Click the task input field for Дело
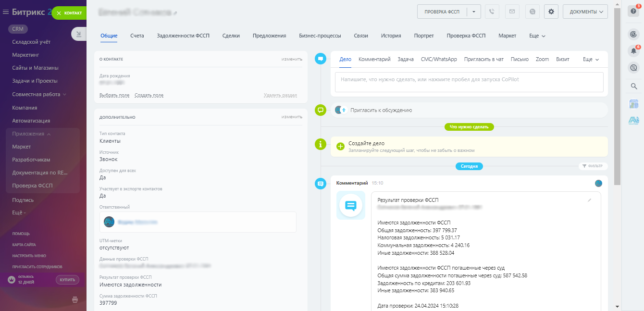This screenshot has height=311, width=644. (469, 82)
